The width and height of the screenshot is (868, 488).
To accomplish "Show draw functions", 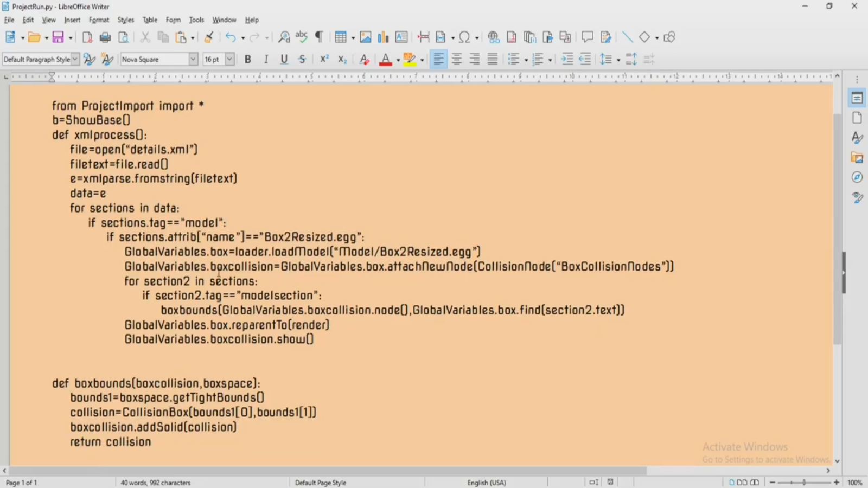I will pos(669,37).
